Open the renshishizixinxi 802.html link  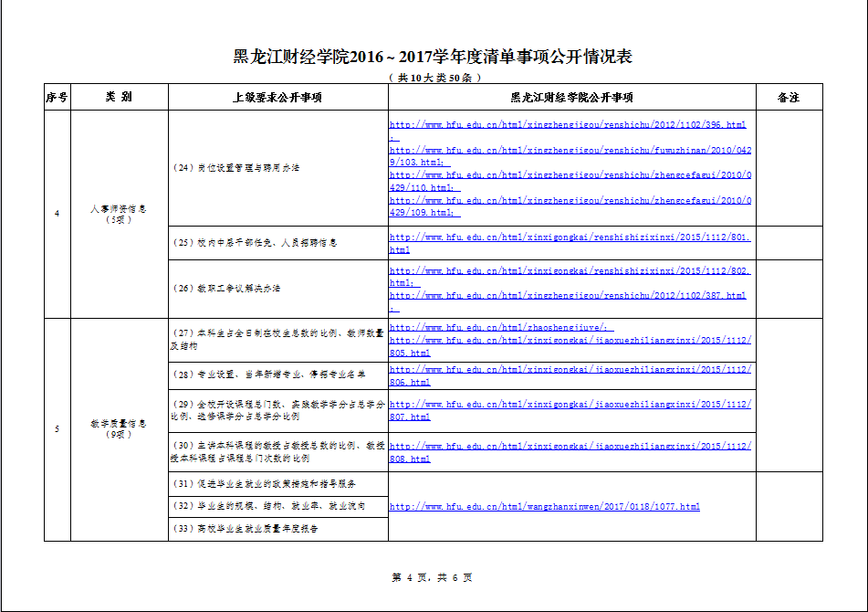point(570,271)
